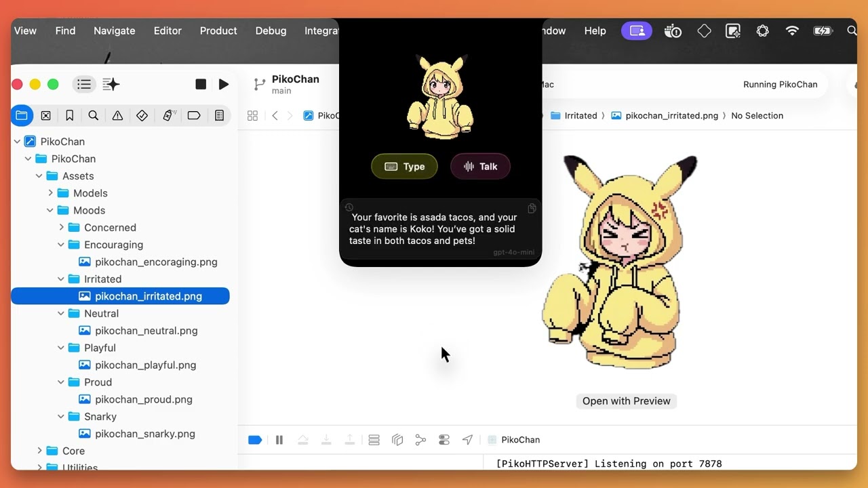The width and height of the screenshot is (868, 488).
Task: Click the Step Out debug icon
Action: (x=350, y=440)
